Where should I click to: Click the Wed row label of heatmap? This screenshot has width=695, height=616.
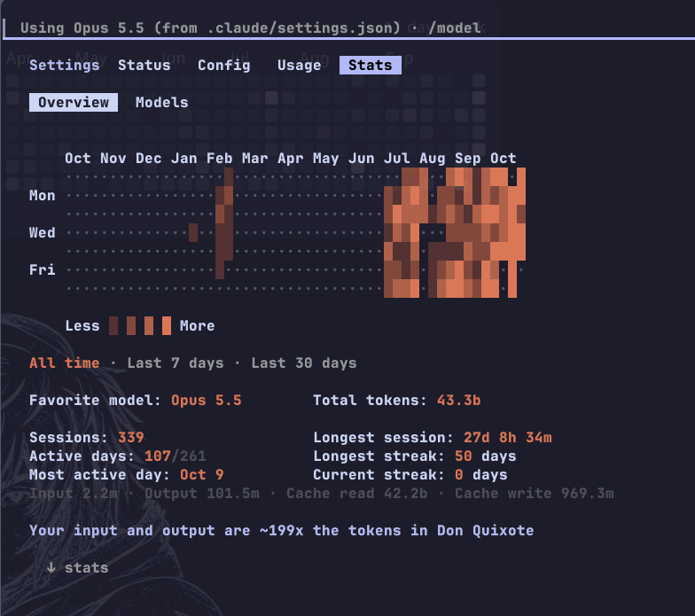[x=43, y=232]
